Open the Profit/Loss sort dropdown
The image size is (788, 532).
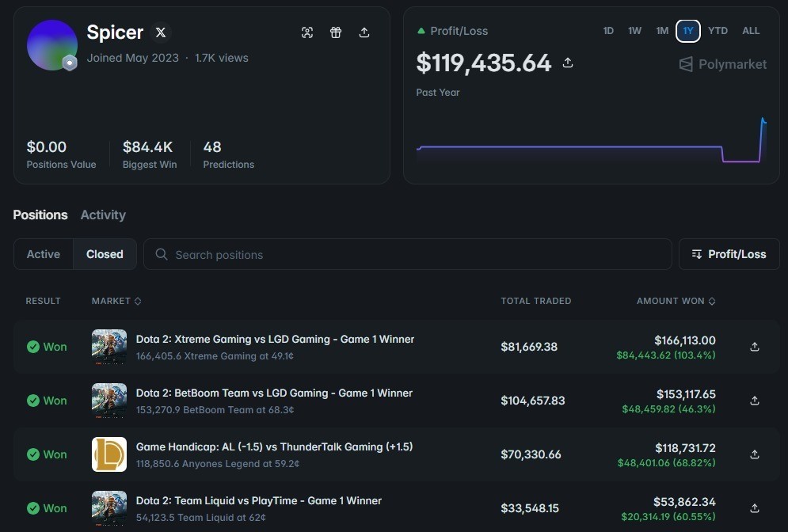pyautogui.click(x=729, y=254)
